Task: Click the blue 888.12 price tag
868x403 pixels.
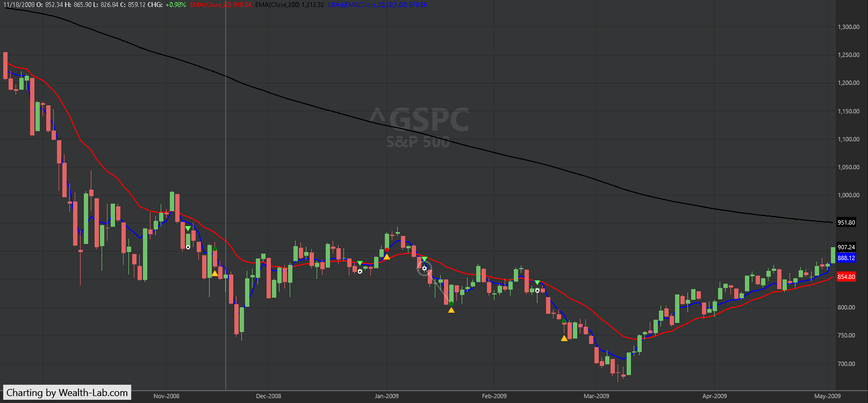Action: [x=846, y=258]
